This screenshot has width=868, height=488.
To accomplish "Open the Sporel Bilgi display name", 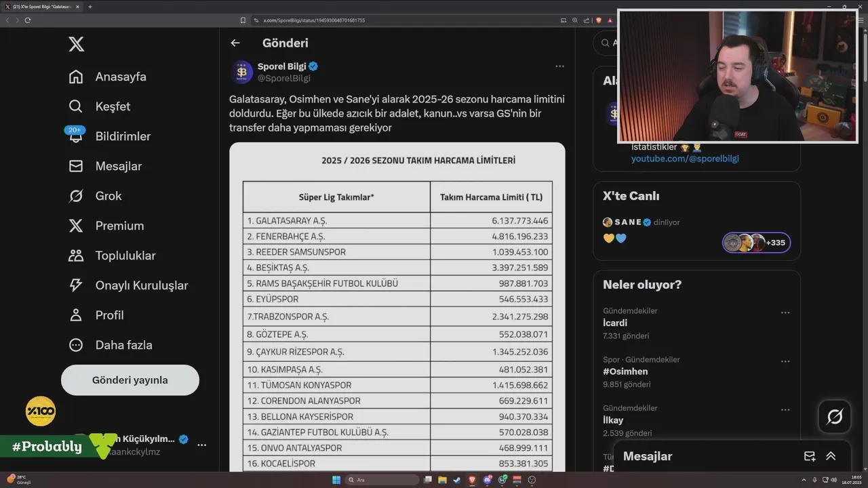I will click(282, 66).
